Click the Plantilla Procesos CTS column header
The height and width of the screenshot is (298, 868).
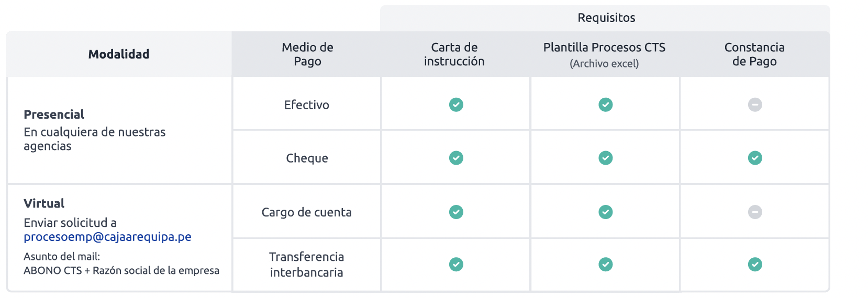coord(605,54)
